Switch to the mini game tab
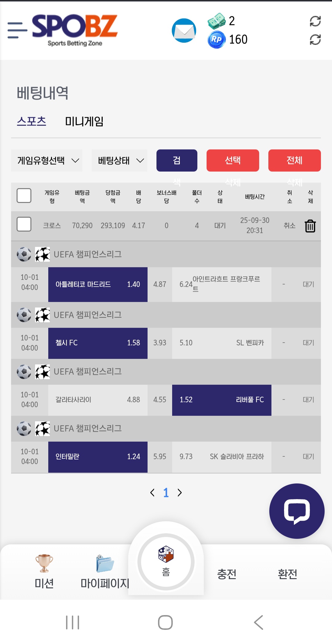 84,121
